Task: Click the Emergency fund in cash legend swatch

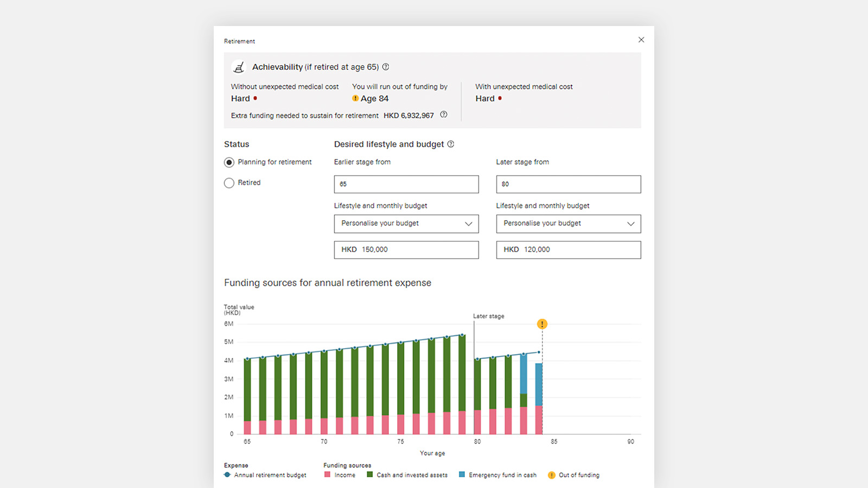Action: click(461, 474)
